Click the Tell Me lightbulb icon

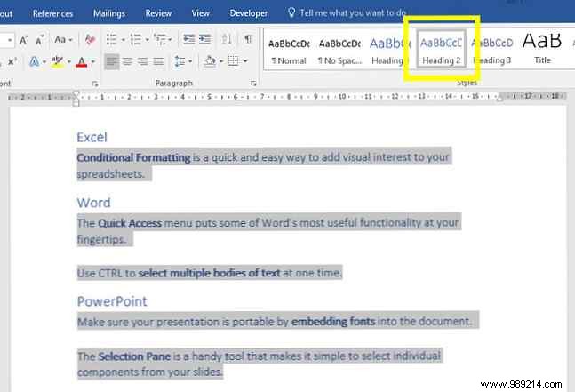(291, 12)
